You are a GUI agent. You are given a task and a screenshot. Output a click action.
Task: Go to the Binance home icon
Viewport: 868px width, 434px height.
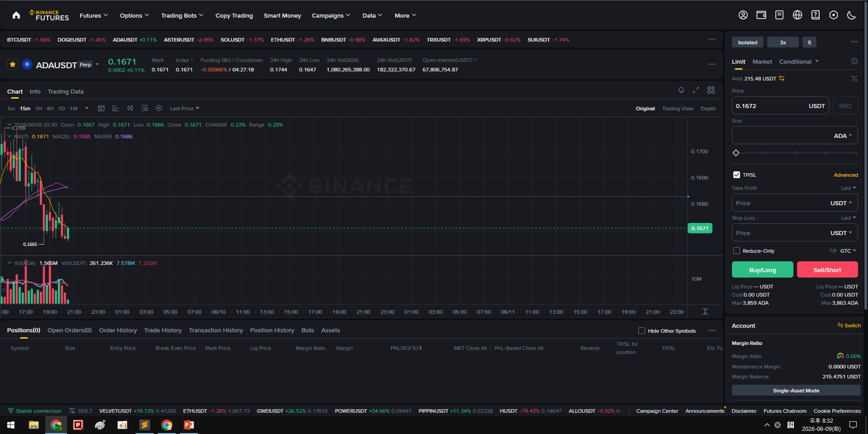(16, 15)
